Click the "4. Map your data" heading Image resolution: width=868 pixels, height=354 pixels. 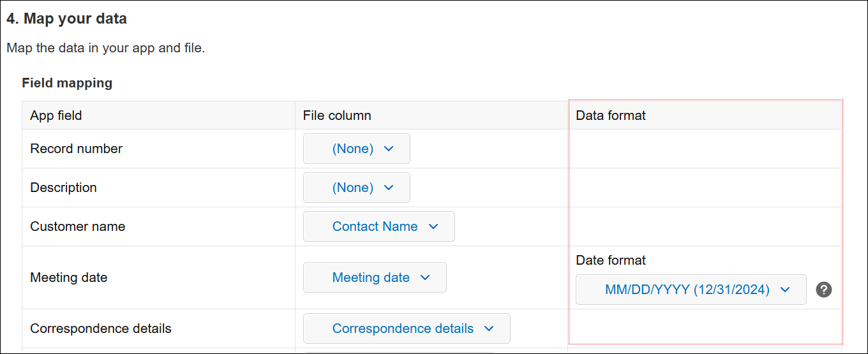(x=66, y=19)
